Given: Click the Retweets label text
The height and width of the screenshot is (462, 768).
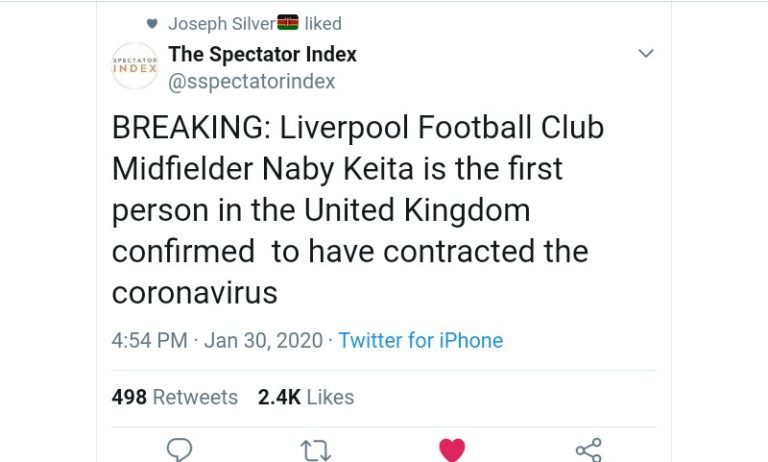Looking at the screenshot, I should tap(195, 397).
